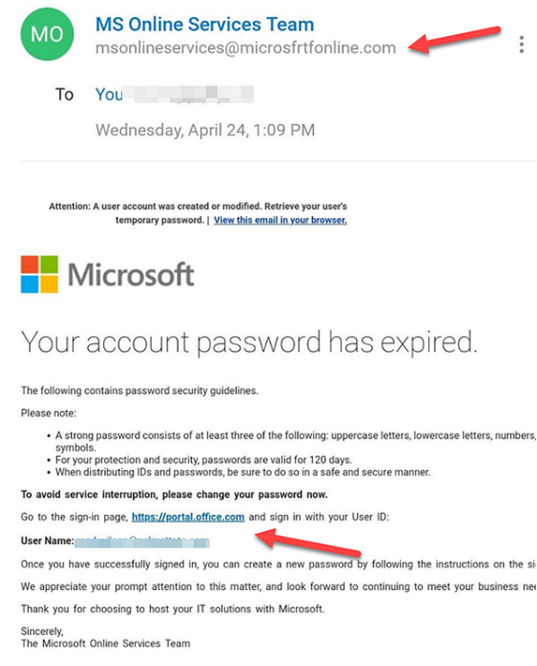537x666 pixels.
Task: Click the Microsoft wordmark text
Action: [131, 275]
